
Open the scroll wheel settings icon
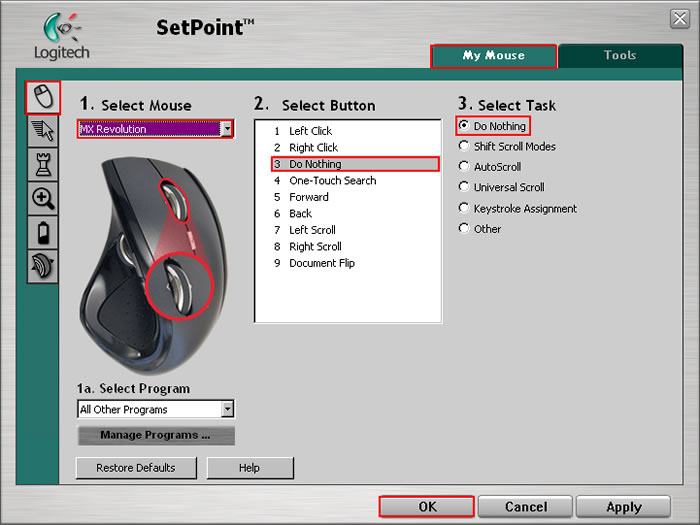click(43, 267)
